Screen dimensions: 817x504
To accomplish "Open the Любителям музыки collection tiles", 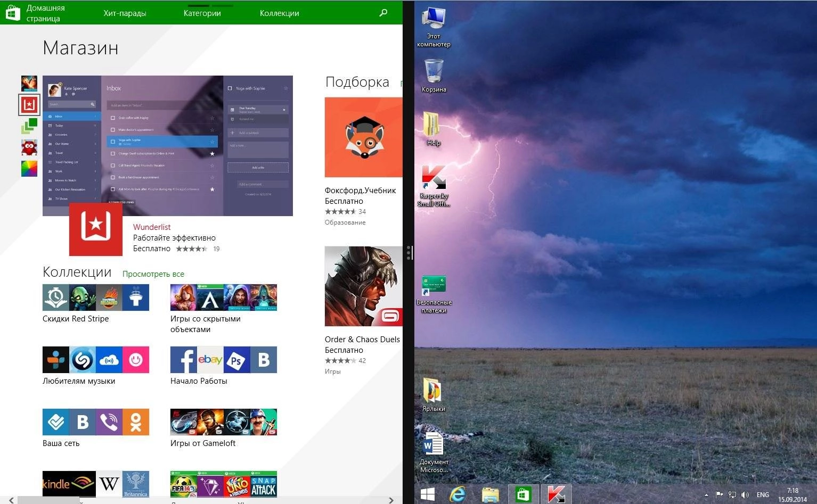I will point(96,360).
